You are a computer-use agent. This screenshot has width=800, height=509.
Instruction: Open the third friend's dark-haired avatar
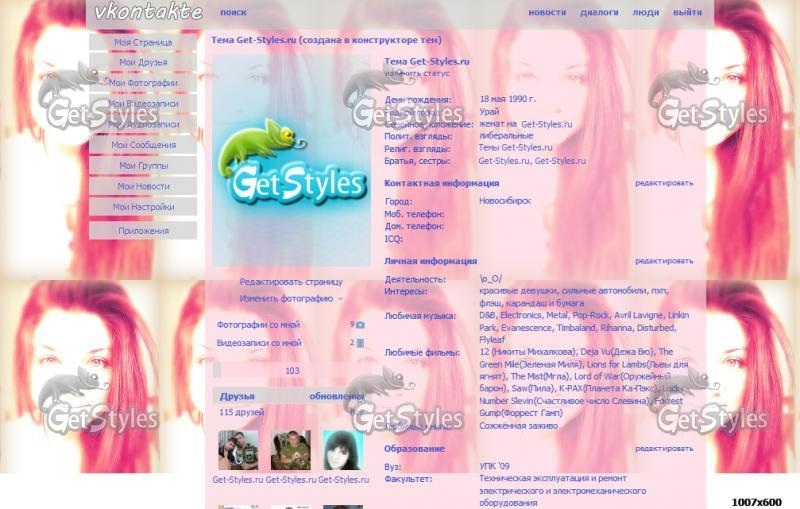[343, 450]
